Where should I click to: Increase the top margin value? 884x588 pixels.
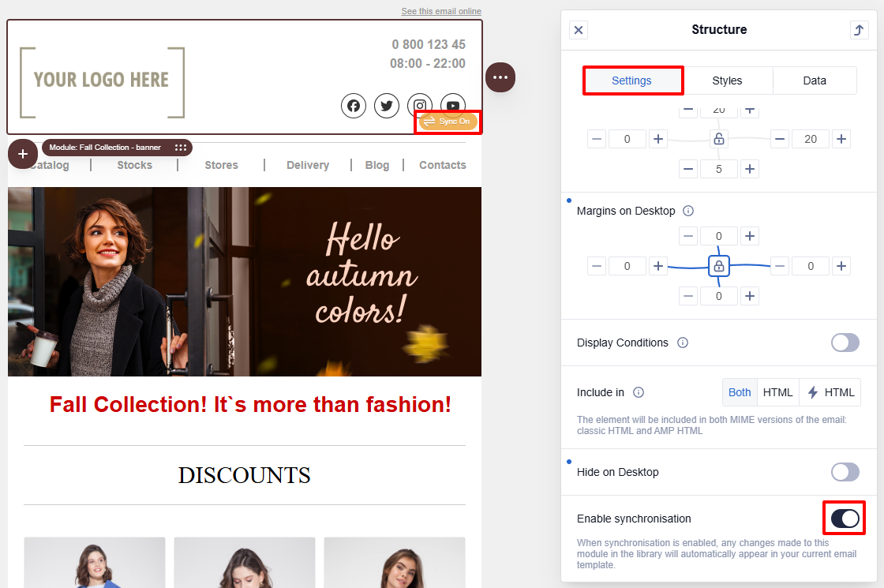(749, 236)
